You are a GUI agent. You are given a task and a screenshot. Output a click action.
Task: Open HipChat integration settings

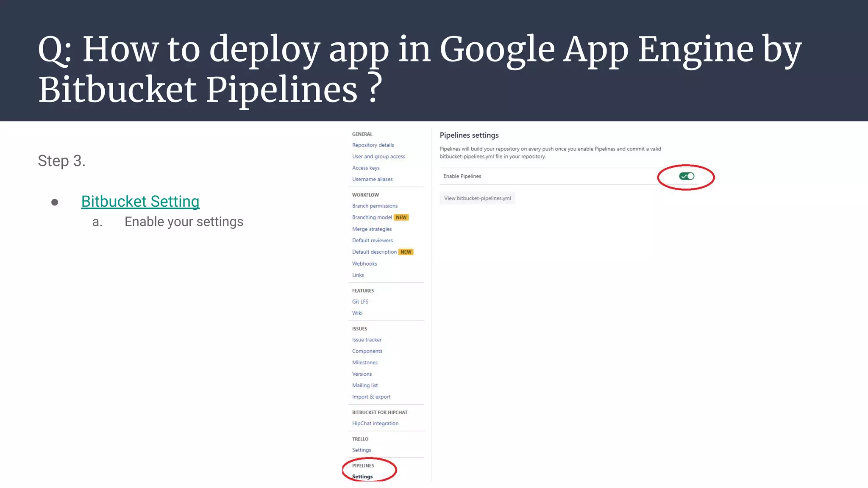click(x=375, y=424)
